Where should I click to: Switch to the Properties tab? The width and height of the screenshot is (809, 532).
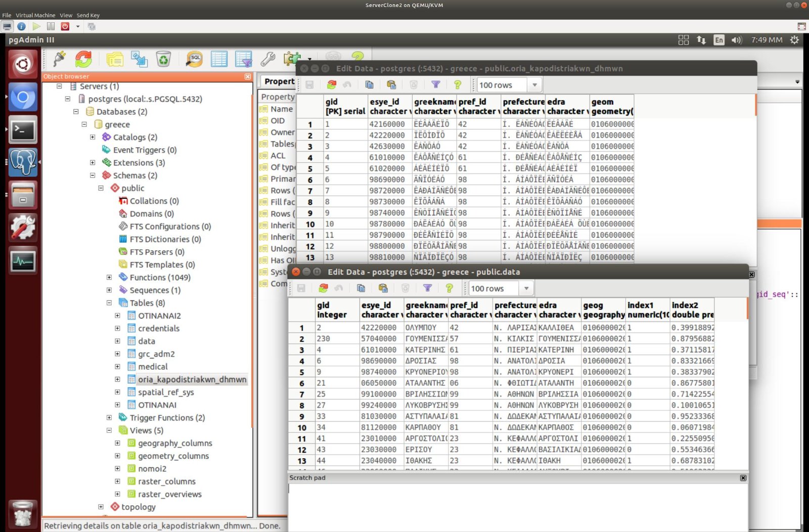pyautogui.click(x=279, y=81)
